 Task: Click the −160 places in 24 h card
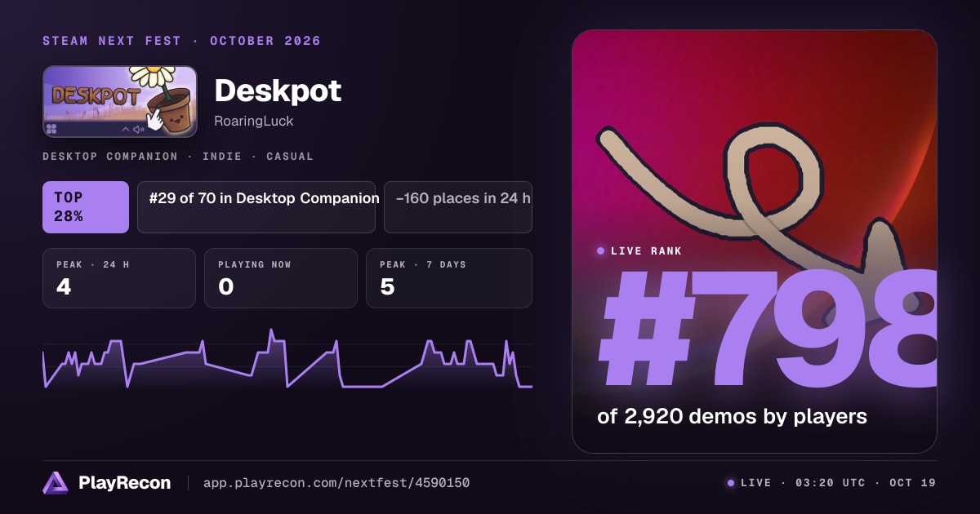(458, 207)
